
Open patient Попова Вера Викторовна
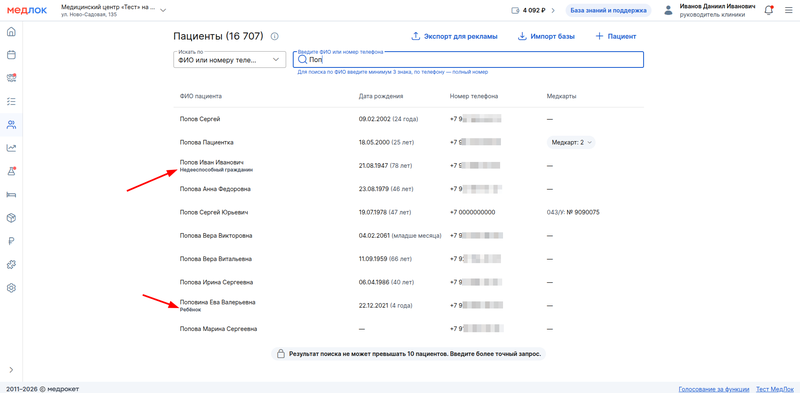point(215,236)
